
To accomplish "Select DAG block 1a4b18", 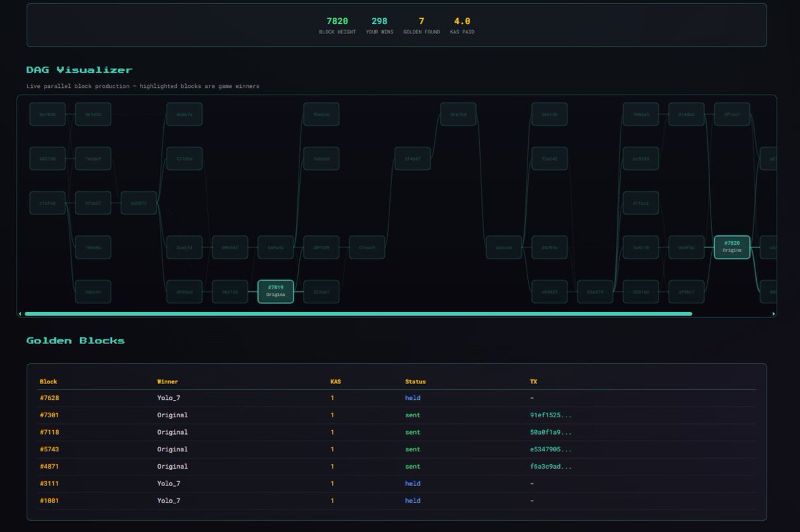I will coord(641,247).
